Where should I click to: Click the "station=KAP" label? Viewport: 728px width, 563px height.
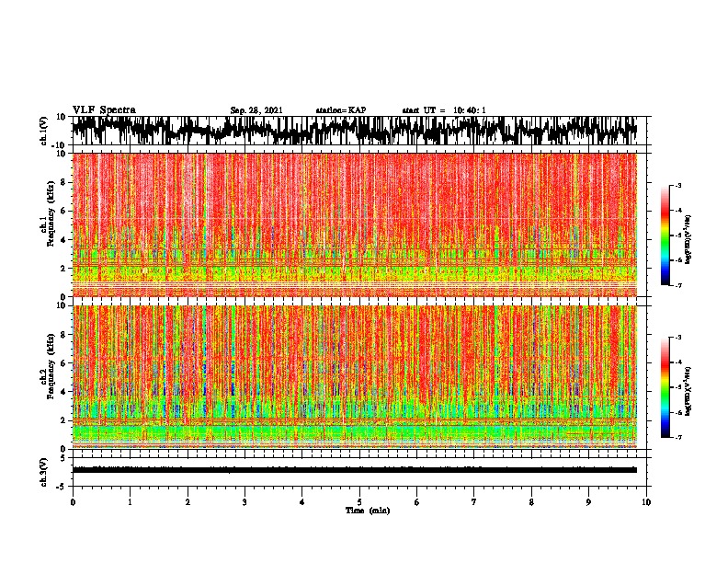pyautogui.click(x=341, y=110)
